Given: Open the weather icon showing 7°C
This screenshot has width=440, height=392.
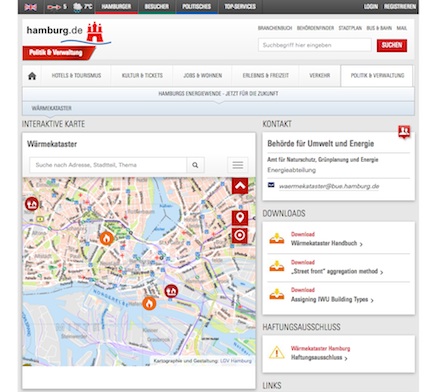Looking at the screenshot, I should 82,7.
